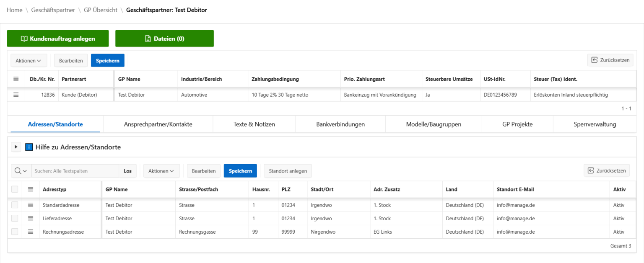Open the Ansprechpartner/Kontakte tab
This screenshot has height=263, width=644.
click(158, 124)
